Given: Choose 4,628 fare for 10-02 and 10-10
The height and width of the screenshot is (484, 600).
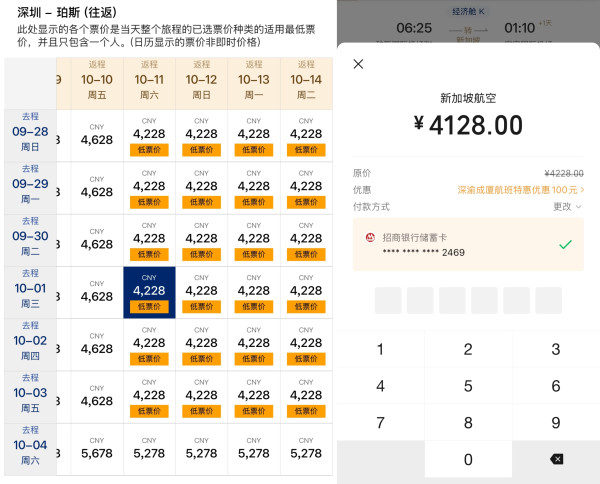Looking at the screenshot, I should click(x=97, y=345).
